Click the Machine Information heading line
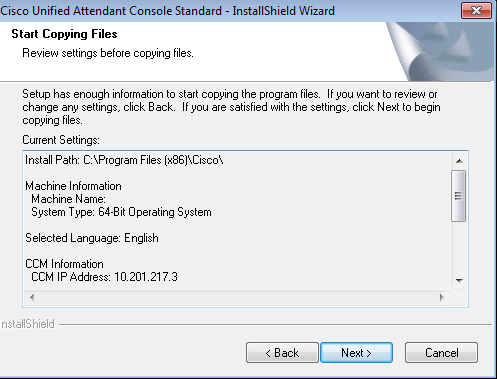 tap(73, 186)
